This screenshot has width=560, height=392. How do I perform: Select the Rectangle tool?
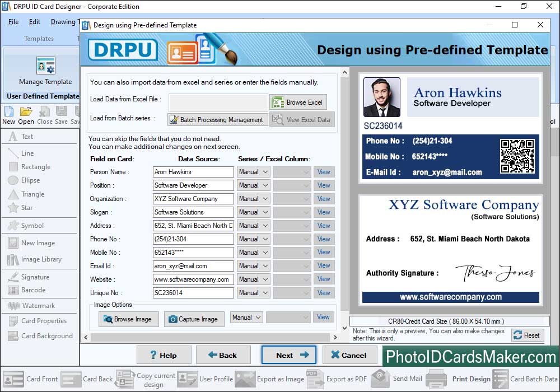point(29,167)
